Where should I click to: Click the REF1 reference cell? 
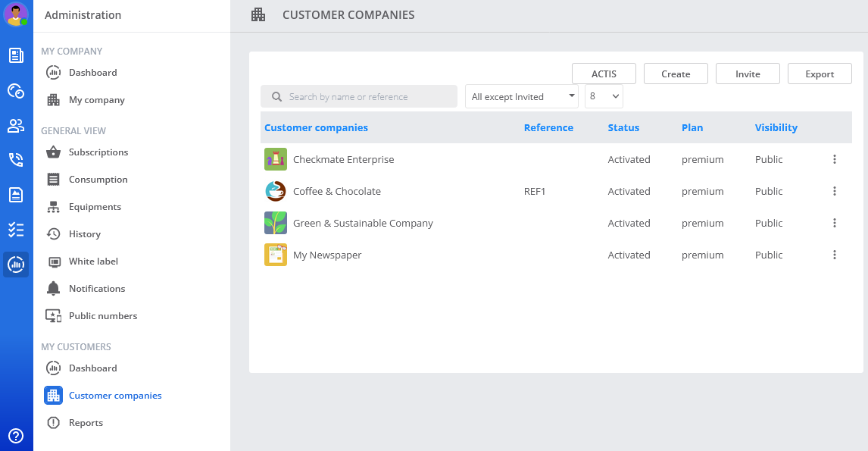click(x=535, y=191)
